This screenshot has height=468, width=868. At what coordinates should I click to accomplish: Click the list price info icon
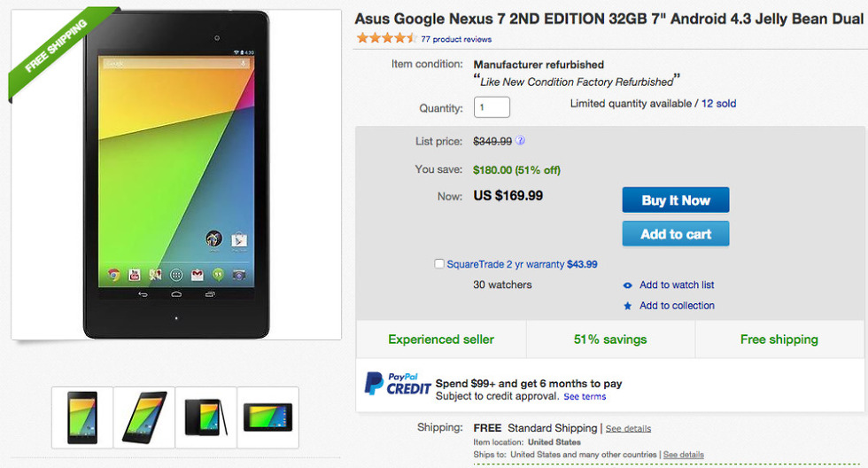(x=521, y=141)
